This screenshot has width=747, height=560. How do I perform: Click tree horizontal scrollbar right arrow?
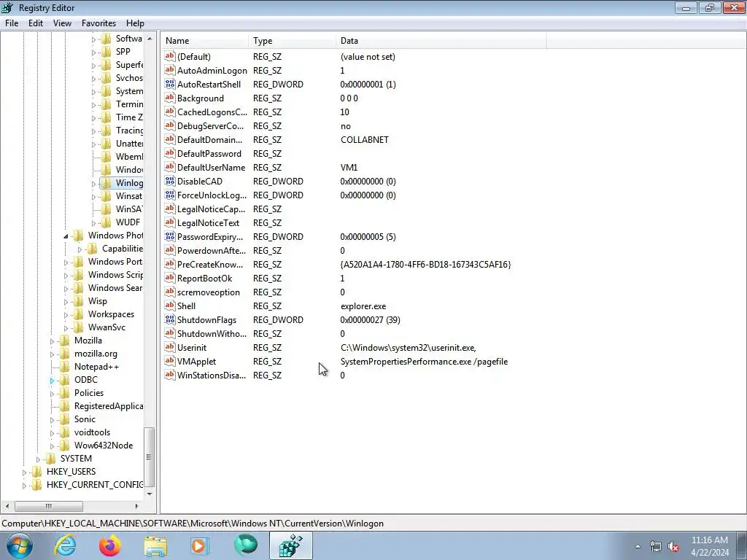(136, 506)
